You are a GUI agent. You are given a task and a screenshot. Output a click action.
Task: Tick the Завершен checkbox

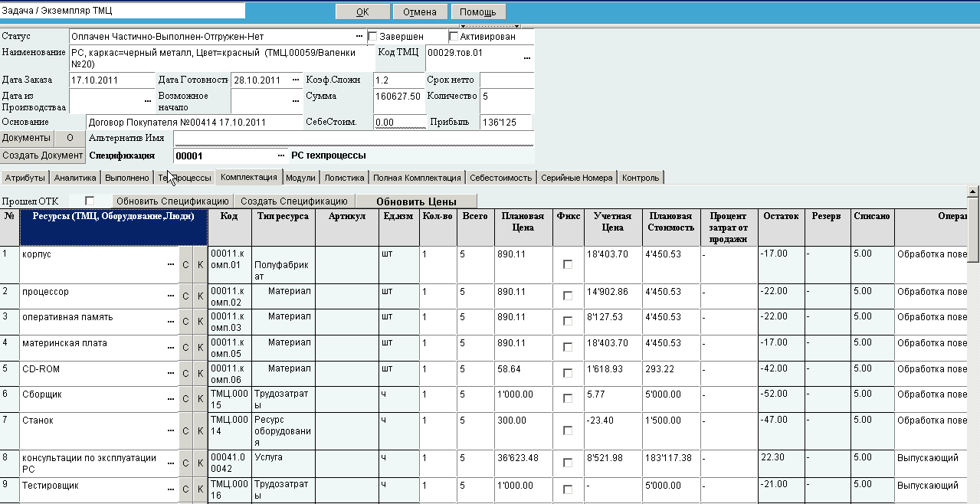pyautogui.click(x=372, y=36)
